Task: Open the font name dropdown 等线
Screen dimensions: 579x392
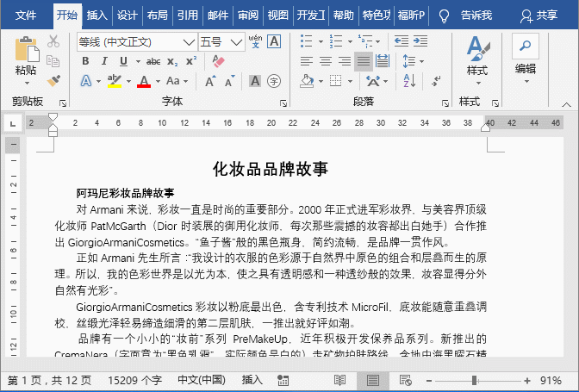Action: (x=189, y=42)
